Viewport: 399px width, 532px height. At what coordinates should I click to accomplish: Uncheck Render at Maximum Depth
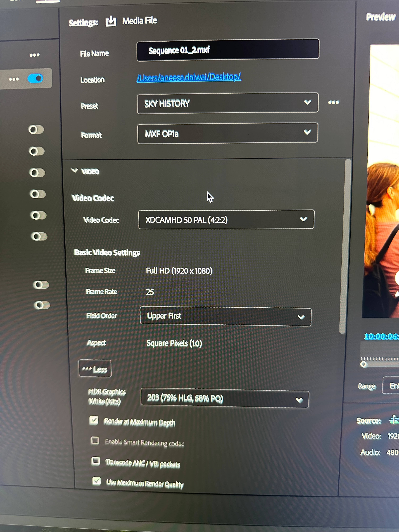pyautogui.click(x=94, y=420)
